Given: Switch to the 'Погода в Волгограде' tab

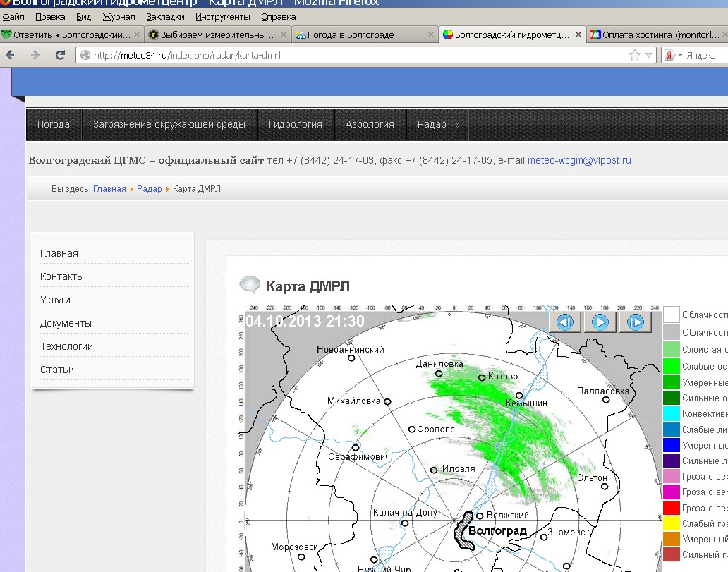Looking at the screenshot, I should pyautogui.click(x=365, y=35).
